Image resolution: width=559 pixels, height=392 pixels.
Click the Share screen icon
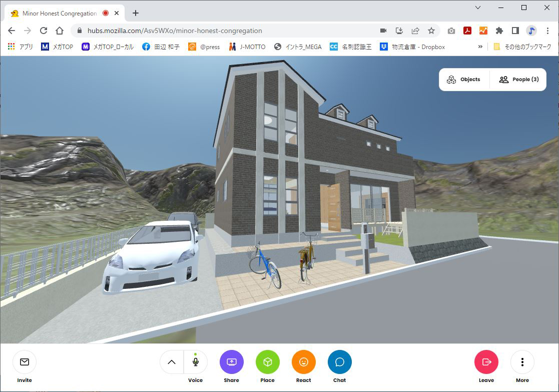click(231, 362)
